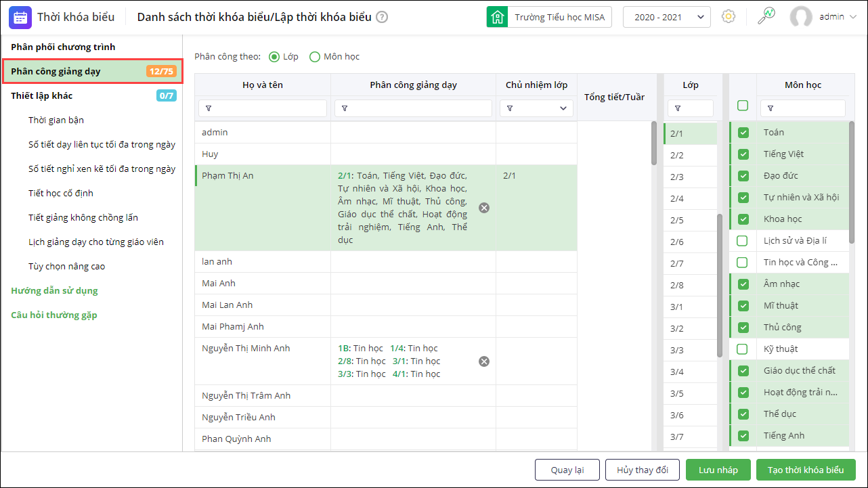Go to Thời gian bận settings item
Image resolution: width=868 pixels, height=488 pixels.
[56, 120]
